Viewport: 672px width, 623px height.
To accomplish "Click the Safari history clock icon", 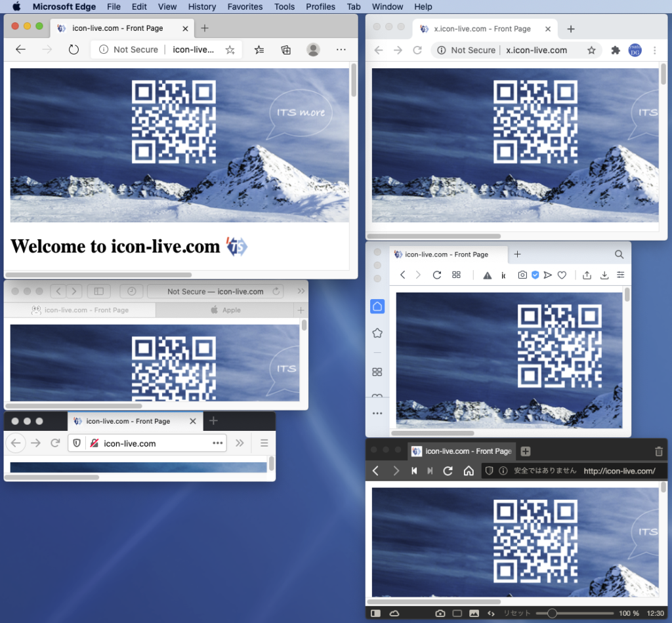I will [131, 291].
